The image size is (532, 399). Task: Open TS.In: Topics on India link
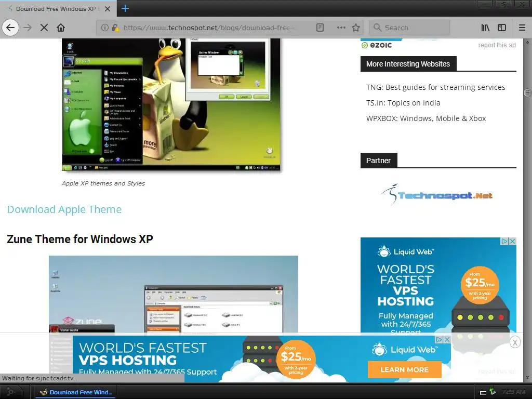[403, 103]
